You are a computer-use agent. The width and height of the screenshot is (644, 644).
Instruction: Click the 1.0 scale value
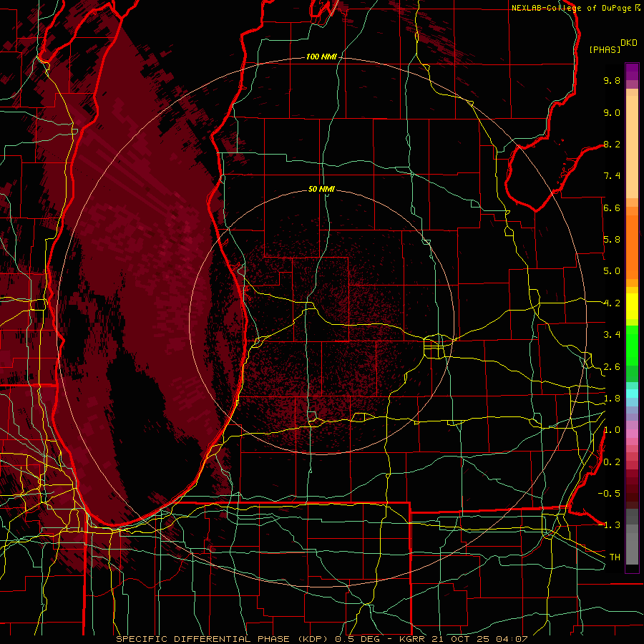[612, 430]
